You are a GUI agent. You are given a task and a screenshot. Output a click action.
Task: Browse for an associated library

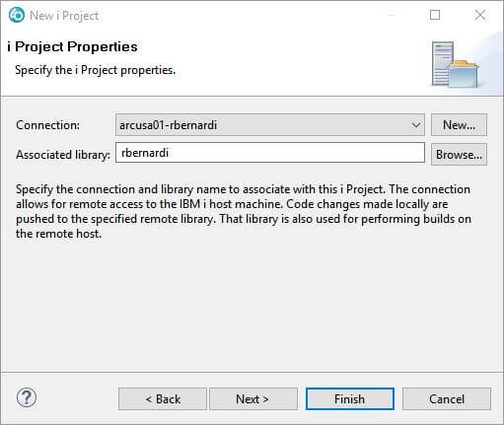pyautogui.click(x=459, y=155)
